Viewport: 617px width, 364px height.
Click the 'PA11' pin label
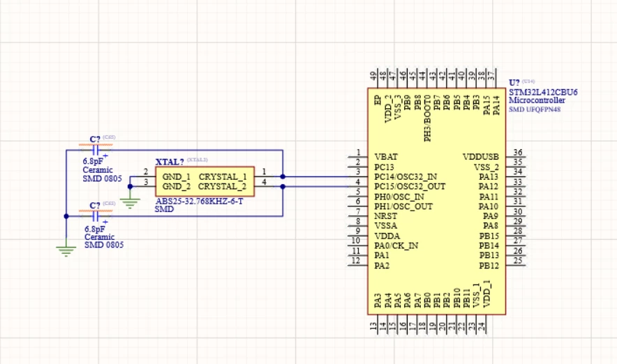(489, 197)
